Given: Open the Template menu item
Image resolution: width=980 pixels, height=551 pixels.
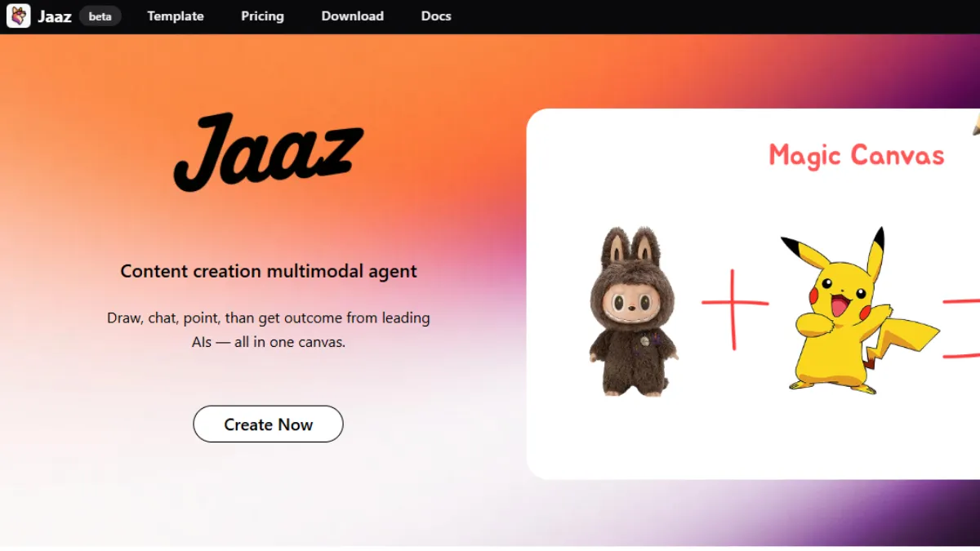Looking at the screenshot, I should coord(176,16).
